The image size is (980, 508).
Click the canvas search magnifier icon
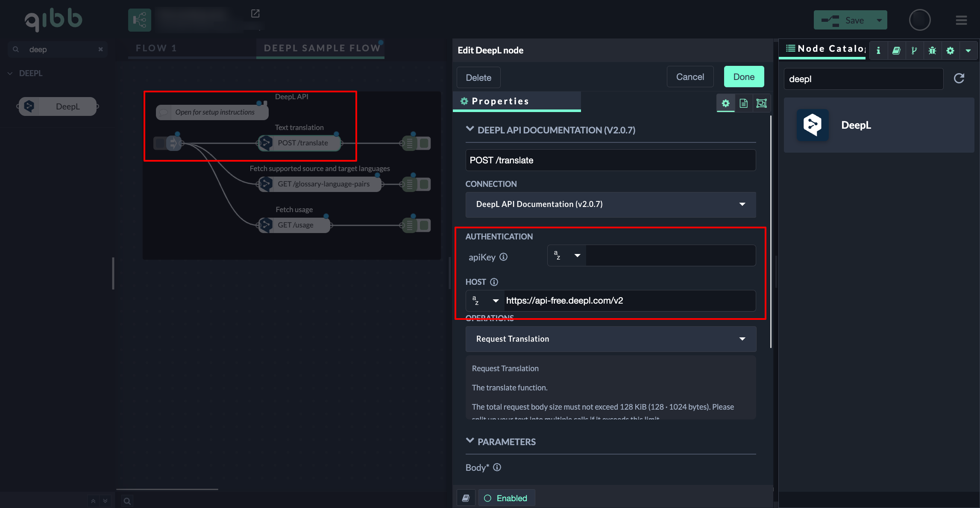(x=127, y=501)
